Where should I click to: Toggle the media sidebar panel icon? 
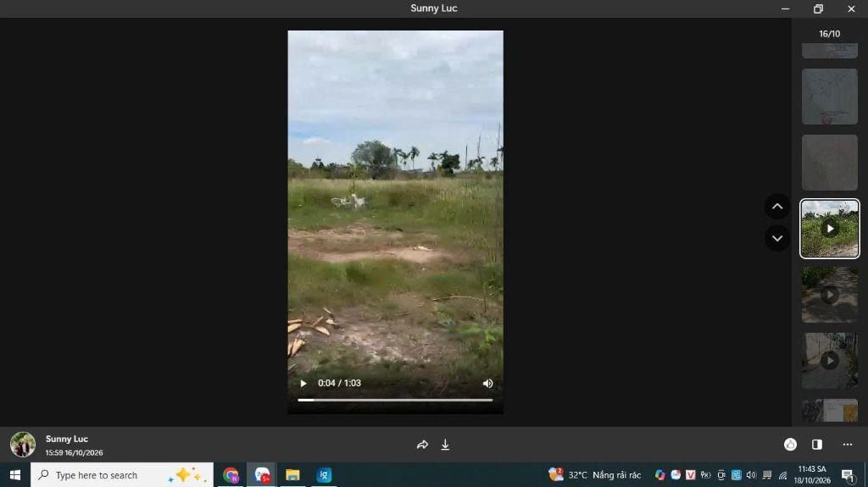(817, 444)
